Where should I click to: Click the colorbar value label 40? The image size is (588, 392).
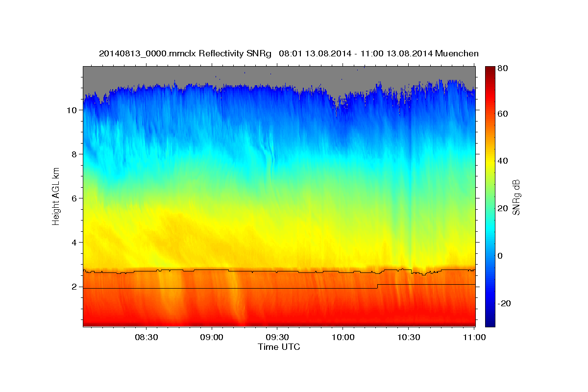coord(503,161)
